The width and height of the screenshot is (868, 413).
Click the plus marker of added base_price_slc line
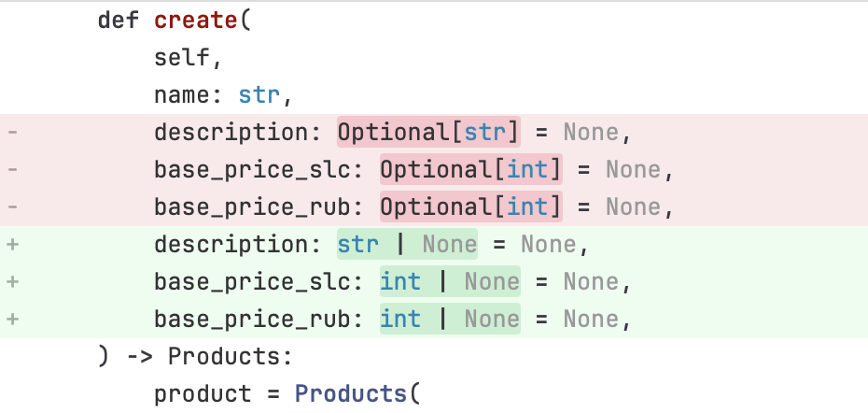[x=12, y=282]
